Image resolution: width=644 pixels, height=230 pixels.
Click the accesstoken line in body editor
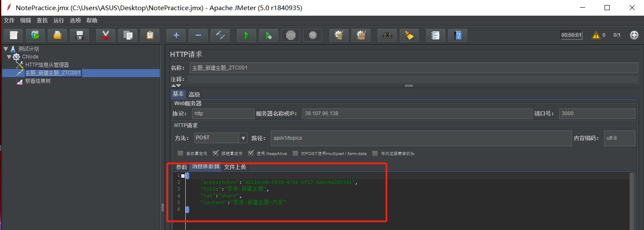279,182
